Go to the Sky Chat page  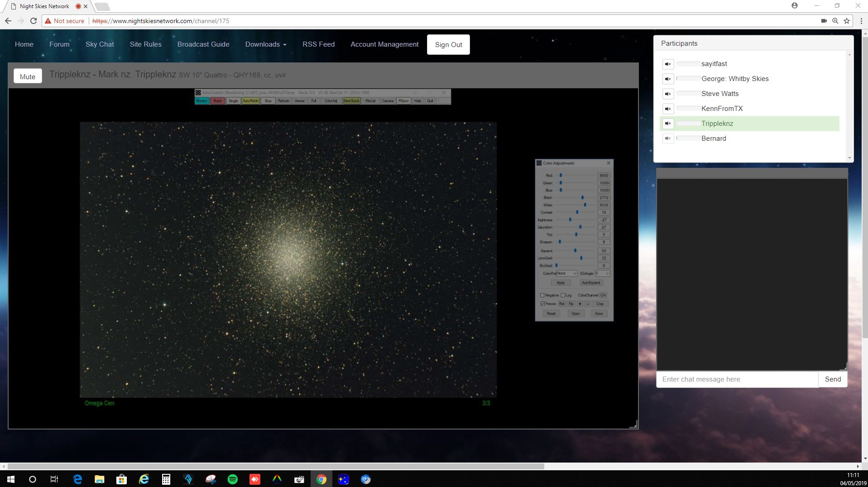[100, 44]
